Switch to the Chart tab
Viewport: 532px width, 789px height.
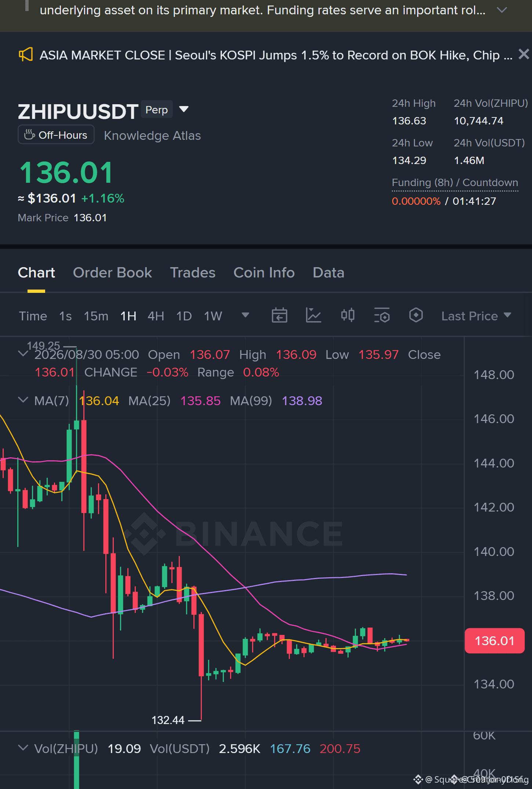[36, 273]
